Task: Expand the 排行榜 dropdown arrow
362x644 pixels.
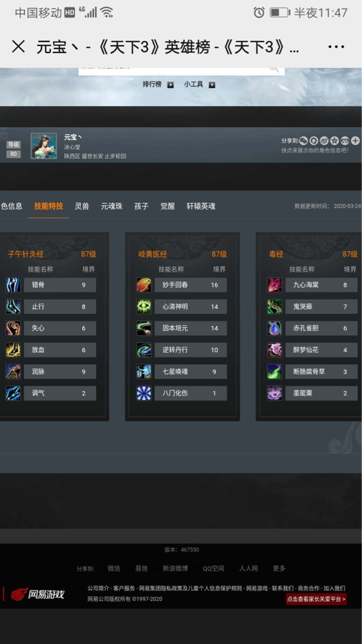Action: pos(171,85)
